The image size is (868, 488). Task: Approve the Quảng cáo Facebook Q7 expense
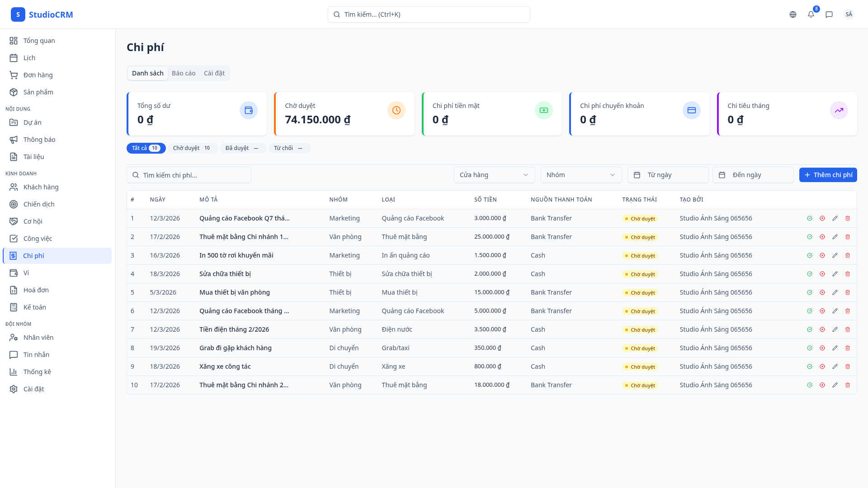[810, 218]
